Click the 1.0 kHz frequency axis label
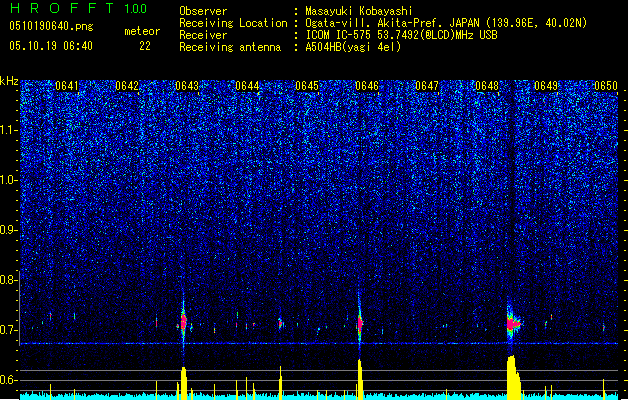This screenshot has height=400, width=629. [8, 180]
